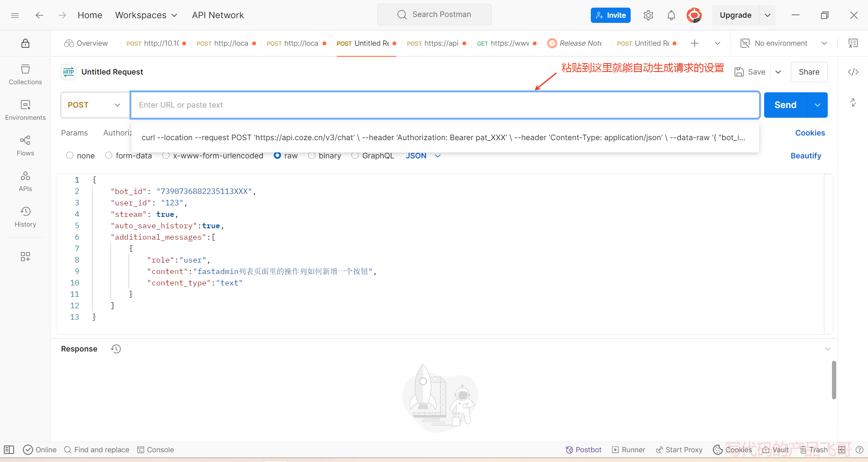Open the code snippet panel icon
868x462 pixels.
point(853,72)
